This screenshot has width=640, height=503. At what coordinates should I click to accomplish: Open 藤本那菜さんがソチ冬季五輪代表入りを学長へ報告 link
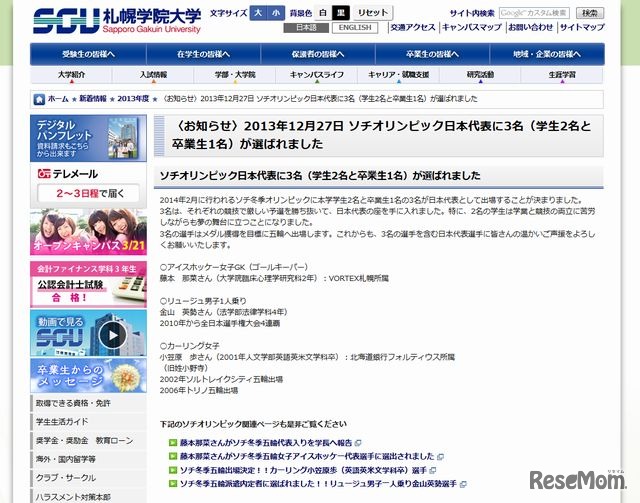266,443
